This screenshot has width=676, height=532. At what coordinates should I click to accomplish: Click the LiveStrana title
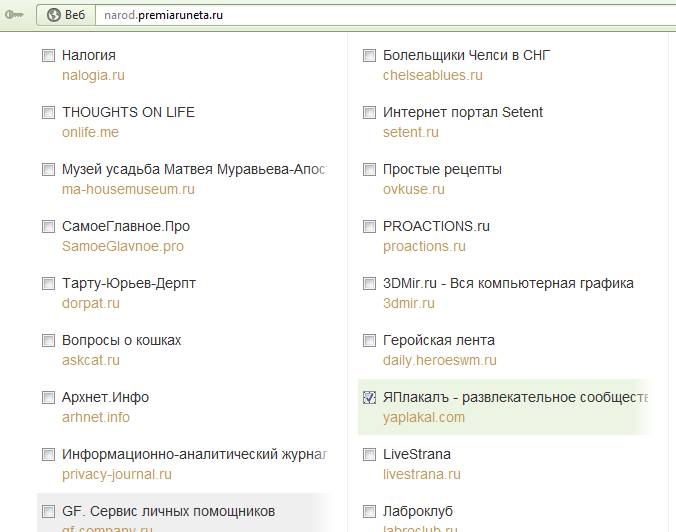pos(417,454)
